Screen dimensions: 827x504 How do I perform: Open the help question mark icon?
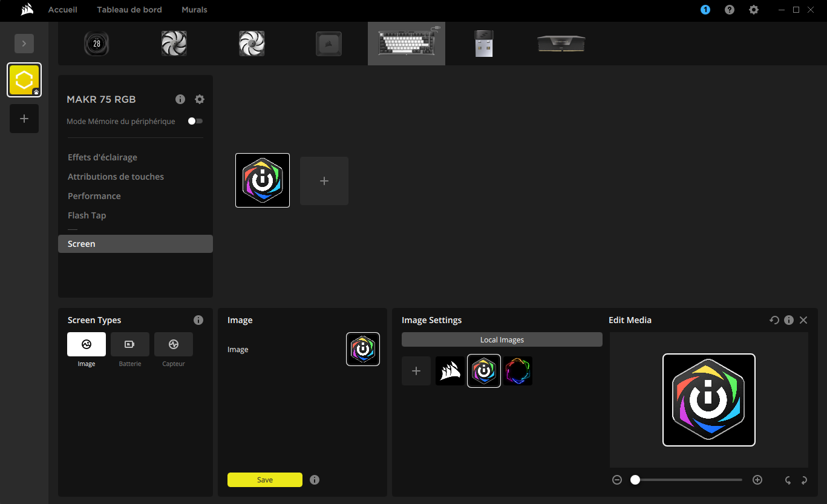coord(730,10)
